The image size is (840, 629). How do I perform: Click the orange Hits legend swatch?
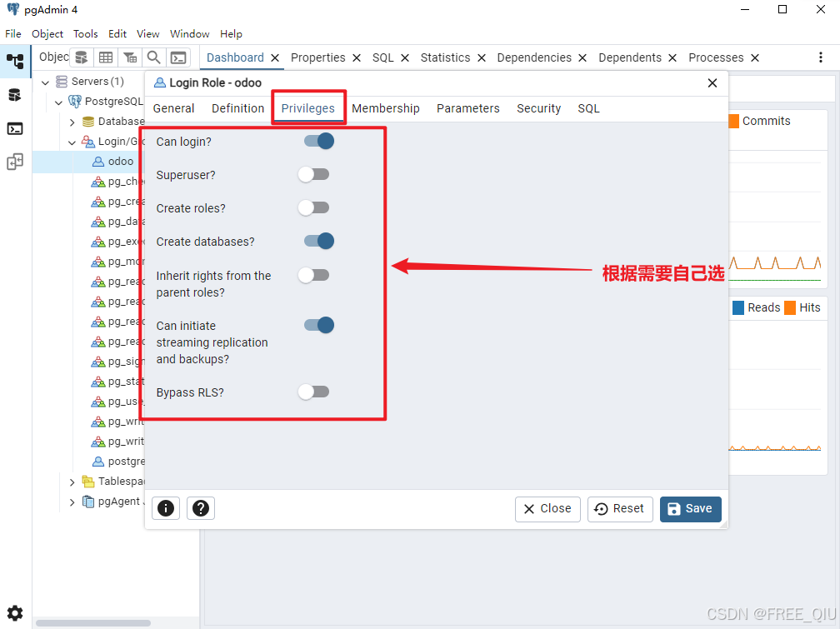[790, 307]
